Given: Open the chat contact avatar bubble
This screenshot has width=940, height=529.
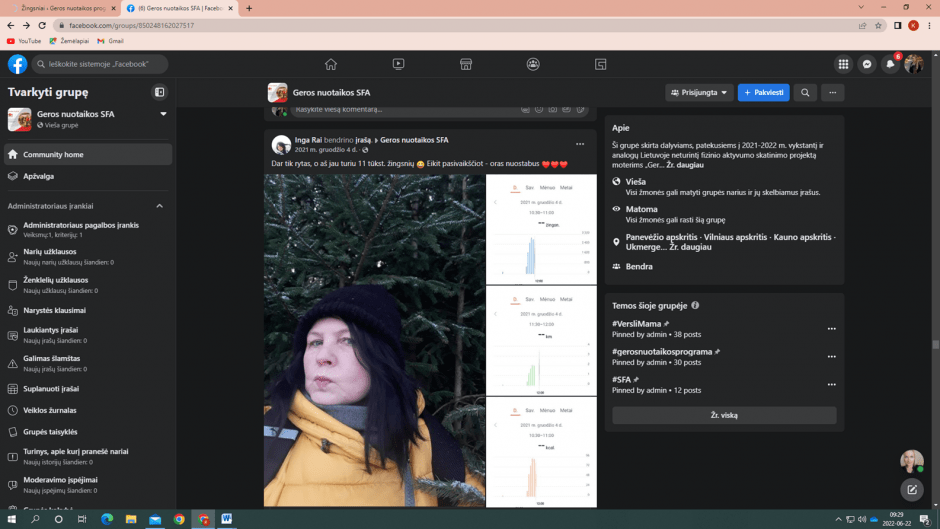Looking at the screenshot, I should (x=911, y=461).
